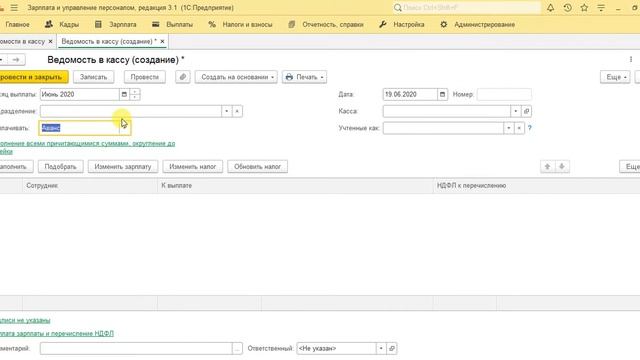Click the paperclip attachments button
Screen dimensions: 640x360
[x=183, y=77]
